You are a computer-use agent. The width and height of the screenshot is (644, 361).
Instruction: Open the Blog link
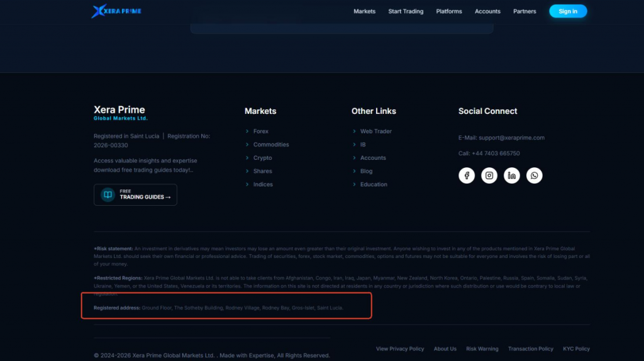click(x=367, y=171)
